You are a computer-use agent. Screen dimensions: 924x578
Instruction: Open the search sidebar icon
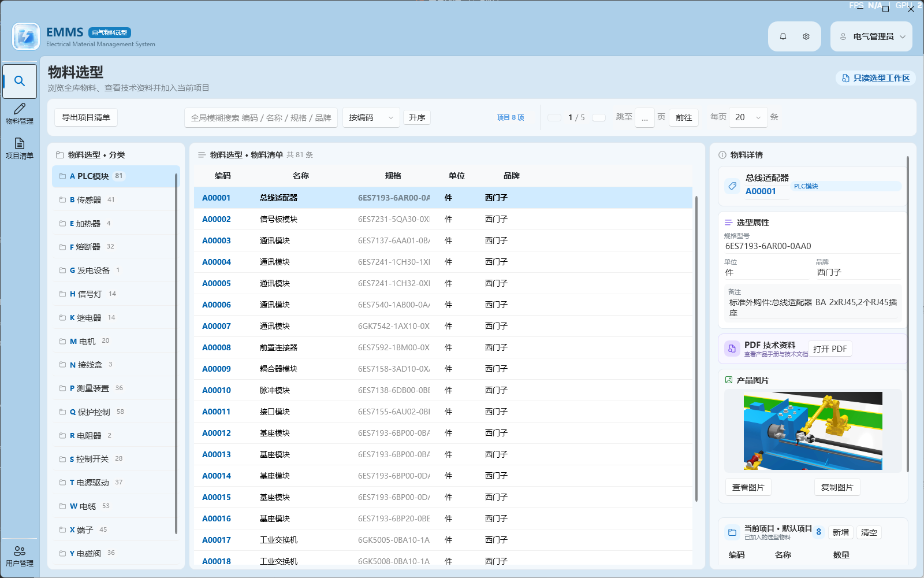20,81
